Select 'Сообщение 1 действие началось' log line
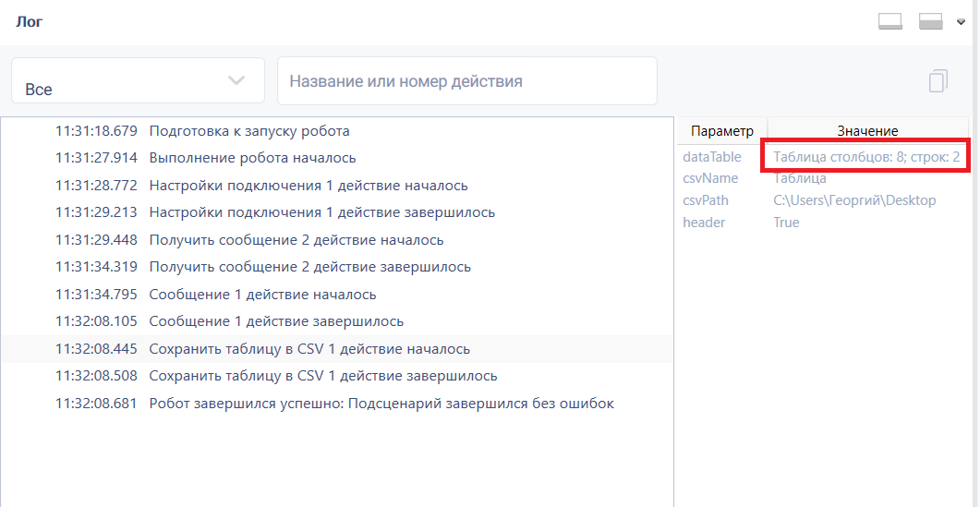Screen dimensions: 980x507 tap(337, 295)
